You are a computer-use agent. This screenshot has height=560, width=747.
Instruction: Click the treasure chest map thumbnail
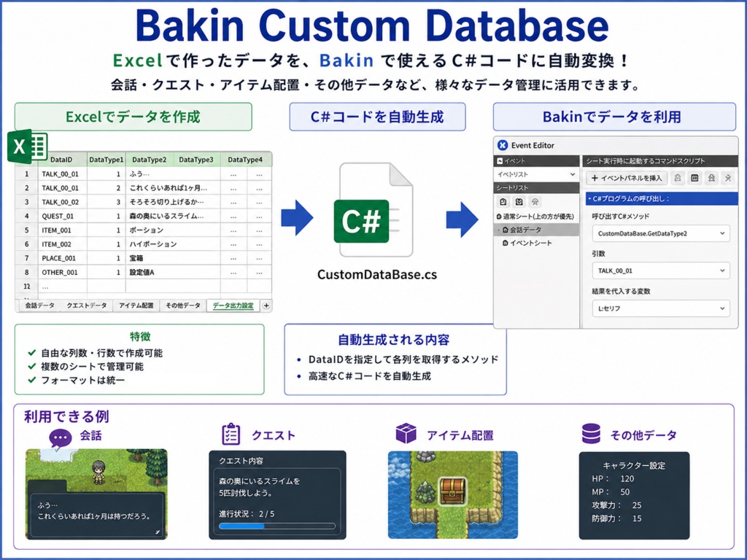452,495
